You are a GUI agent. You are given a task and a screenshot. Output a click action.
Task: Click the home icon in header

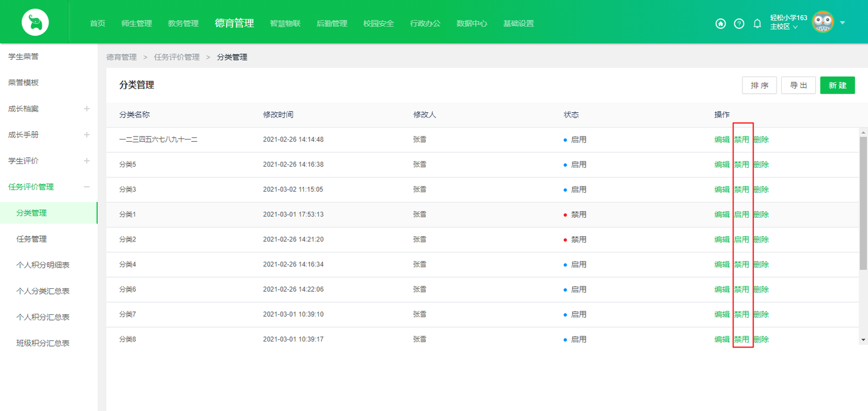(720, 24)
